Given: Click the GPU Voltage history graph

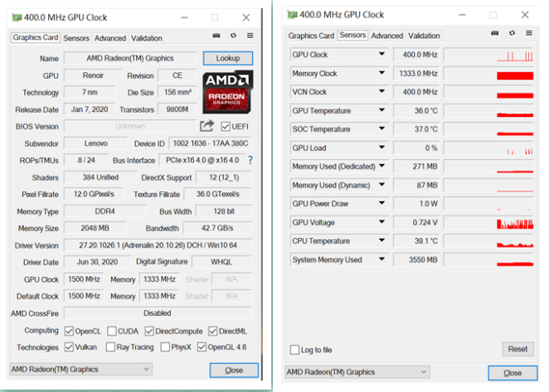Looking at the screenshot, I should [x=488, y=222].
